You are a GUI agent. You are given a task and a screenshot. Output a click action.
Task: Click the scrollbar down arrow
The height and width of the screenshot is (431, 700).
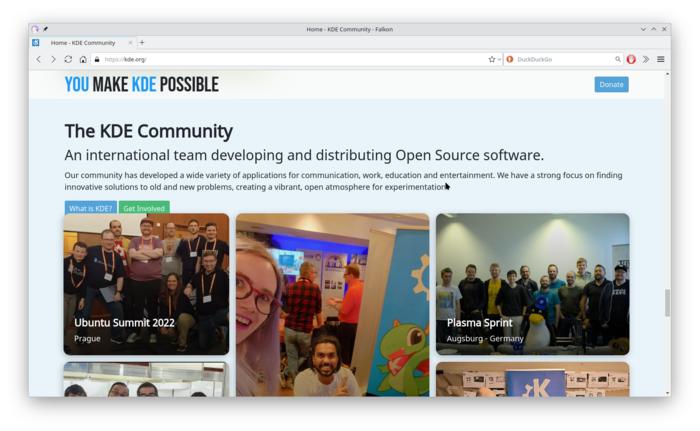tap(667, 393)
